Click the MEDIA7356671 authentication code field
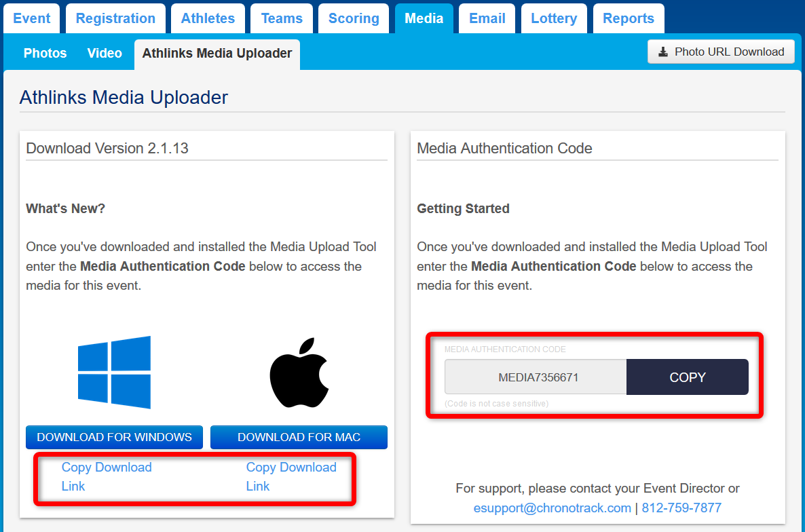This screenshot has height=532, width=805. coord(536,377)
